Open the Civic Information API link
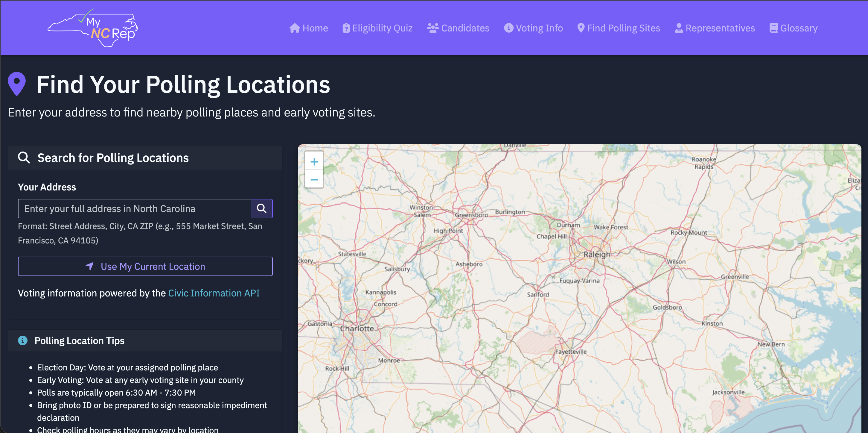This screenshot has height=433, width=868. point(214,293)
